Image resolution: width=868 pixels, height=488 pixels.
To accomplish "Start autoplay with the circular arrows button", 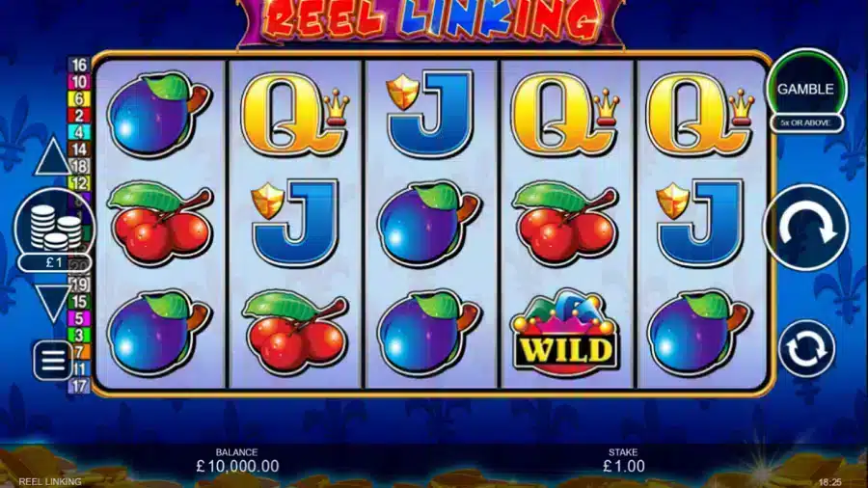I will point(806,348).
